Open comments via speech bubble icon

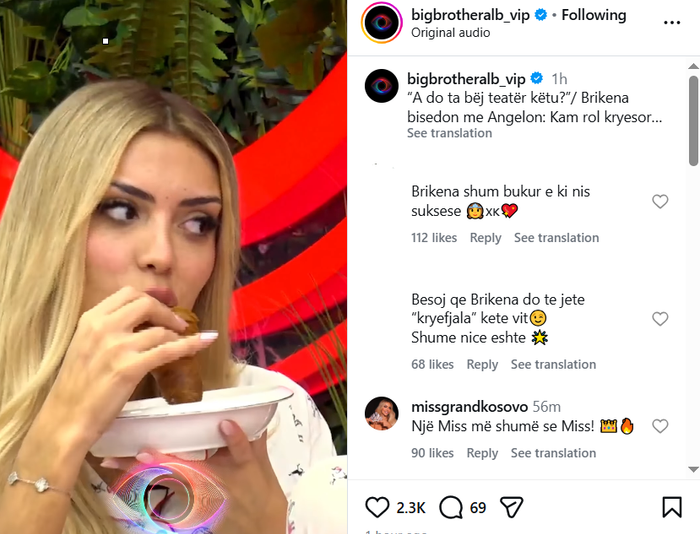[451, 507]
